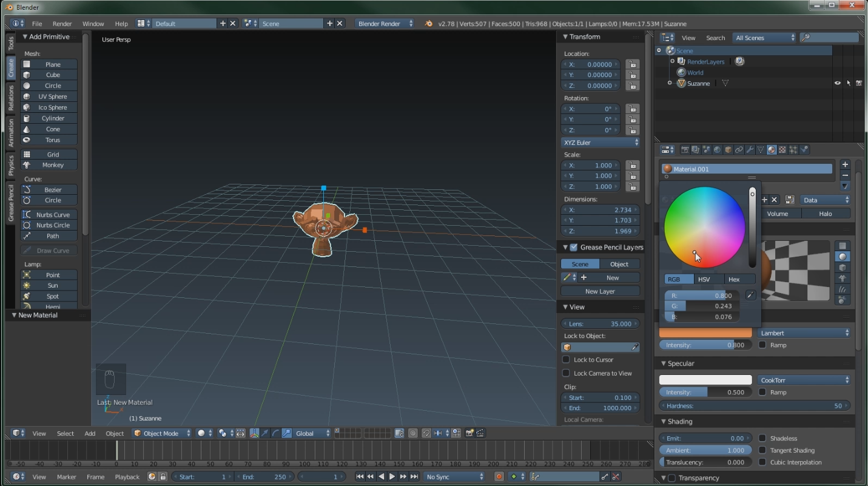Screen dimensions: 868x486
Task: Set material preview to monkey shape
Action: click(x=843, y=278)
